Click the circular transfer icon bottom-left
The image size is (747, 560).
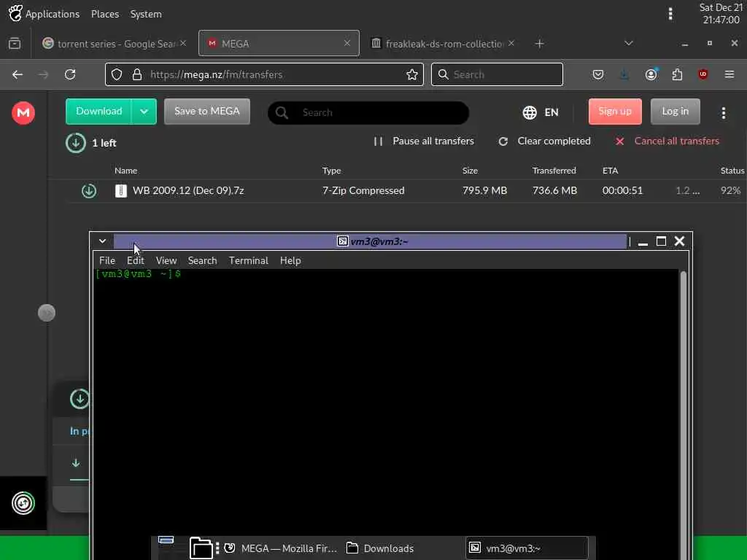coord(23,503)
